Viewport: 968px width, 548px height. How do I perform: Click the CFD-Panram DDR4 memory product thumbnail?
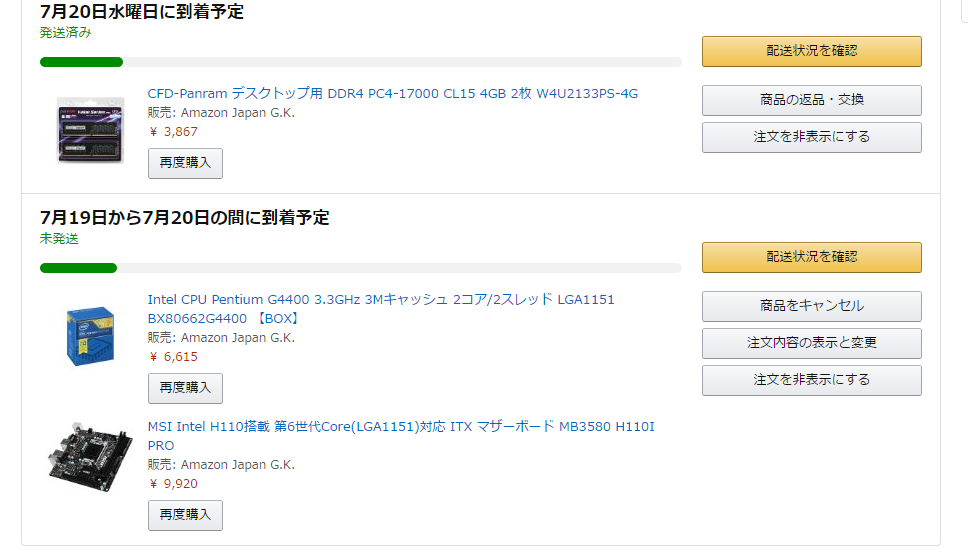(91, 130)
